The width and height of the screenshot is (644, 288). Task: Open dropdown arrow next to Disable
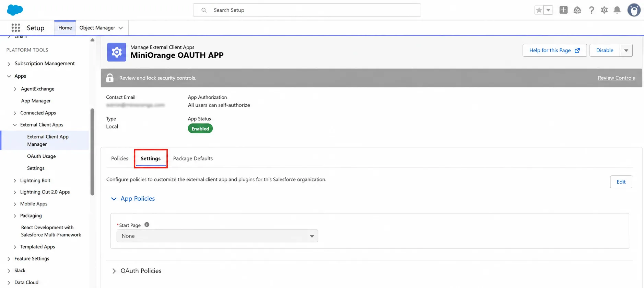click(x=626, y=50)
